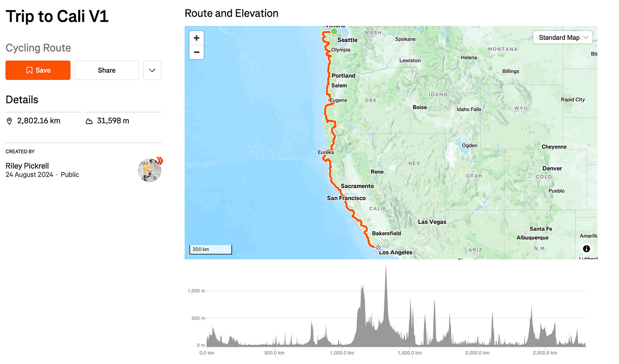Click the 1,000.0 km elevation axis label

point(342,353)
